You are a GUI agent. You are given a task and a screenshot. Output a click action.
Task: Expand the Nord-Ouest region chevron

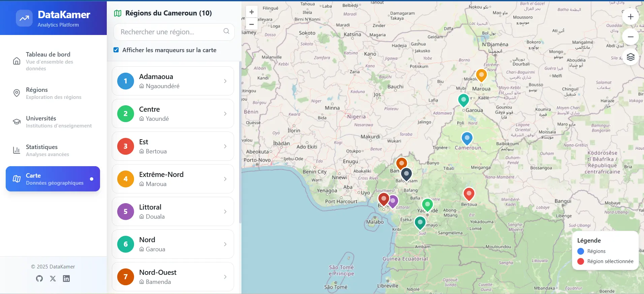point(225,277)
